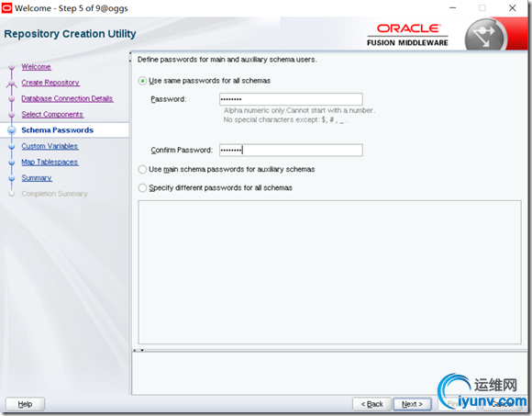Click the Schema Passwords current step bullet

pos(12,130)
